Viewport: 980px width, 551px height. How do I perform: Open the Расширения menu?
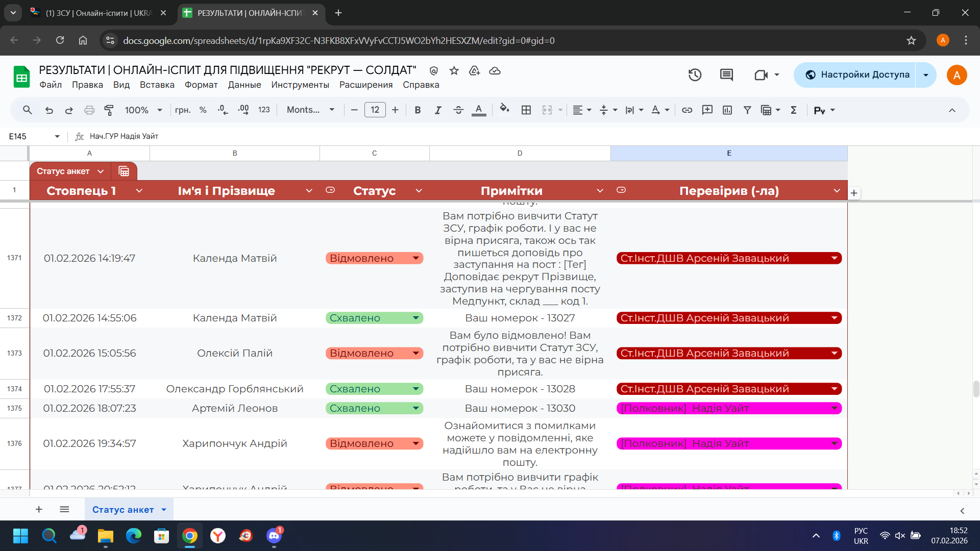tap(366, 85)
